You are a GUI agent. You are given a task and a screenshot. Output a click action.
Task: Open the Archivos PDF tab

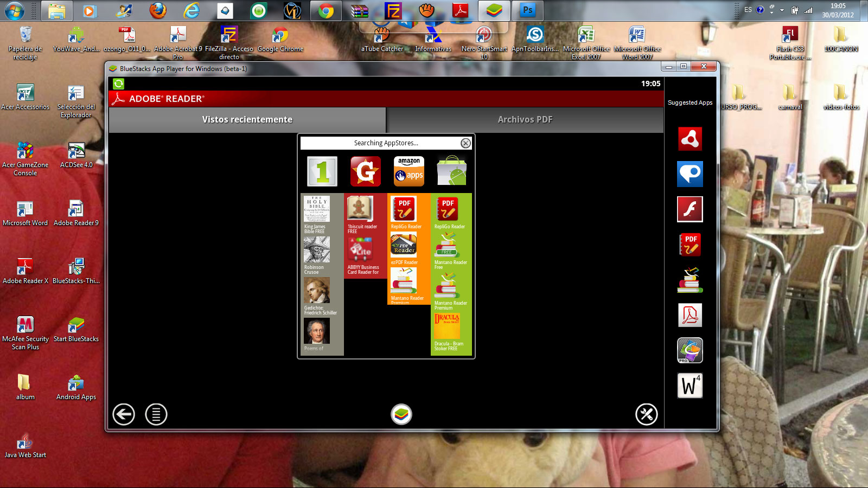pyautogui.click(x=525, y=120)
